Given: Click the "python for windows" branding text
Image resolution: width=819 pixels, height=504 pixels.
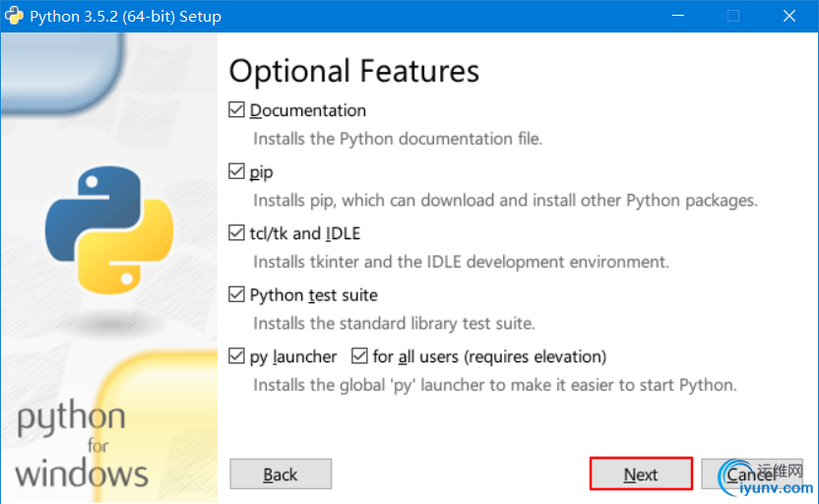Looking at the screenshot, I should pyautogui.click(x=81, y=445).
